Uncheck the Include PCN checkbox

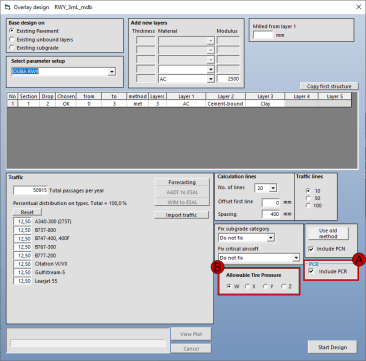(x=311, y=249)
